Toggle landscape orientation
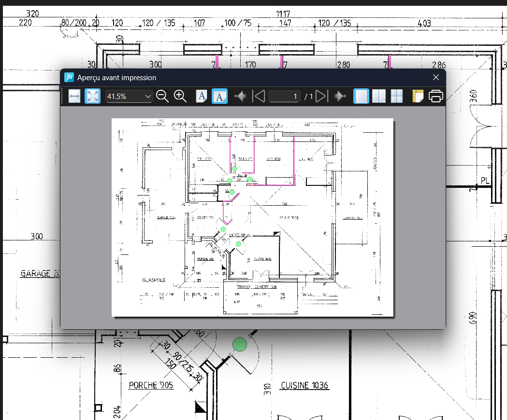Image resolution: width=507 pixels, height=420 pixels. 220,96
